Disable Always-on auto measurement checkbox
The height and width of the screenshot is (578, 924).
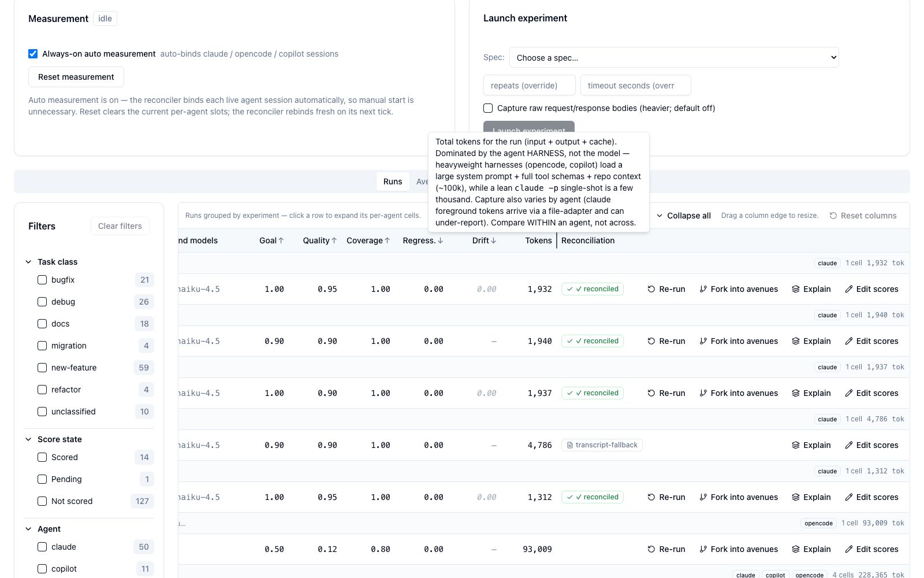(x=33, y=54)
